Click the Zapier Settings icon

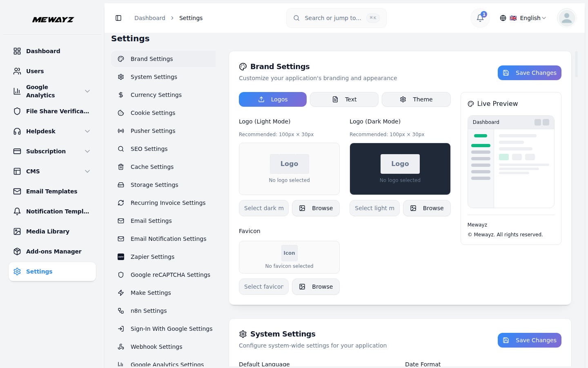121,257
